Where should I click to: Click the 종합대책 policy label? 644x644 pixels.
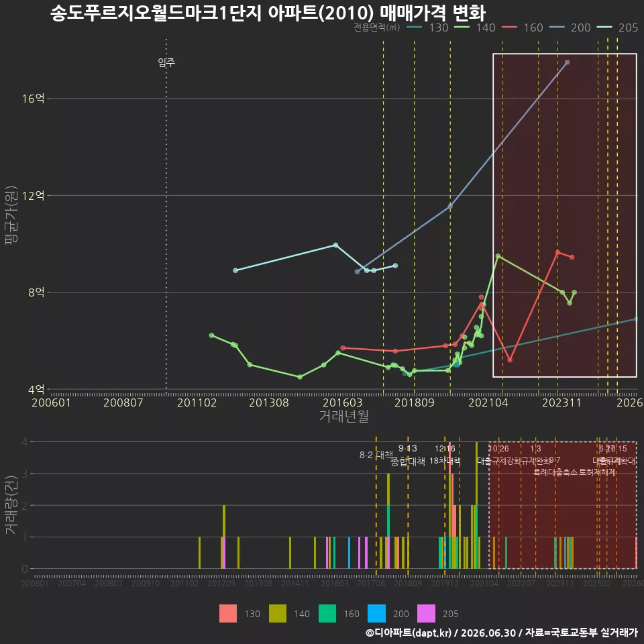click(x=407, y=462)
